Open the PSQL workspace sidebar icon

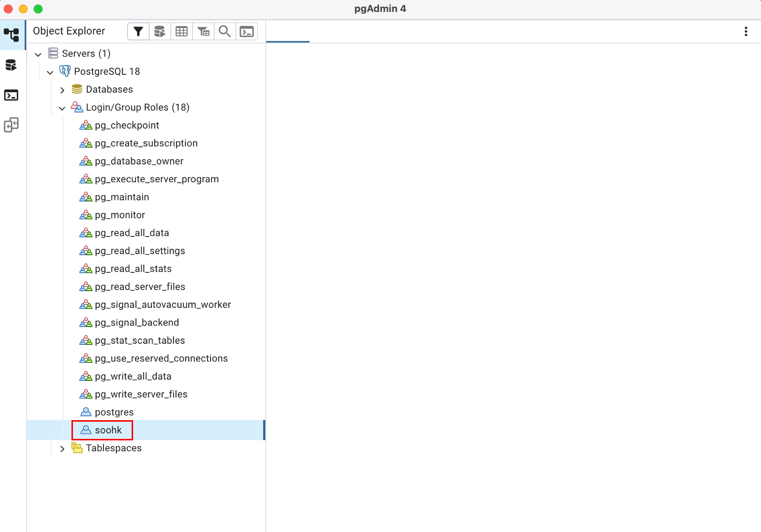[11, 95]
